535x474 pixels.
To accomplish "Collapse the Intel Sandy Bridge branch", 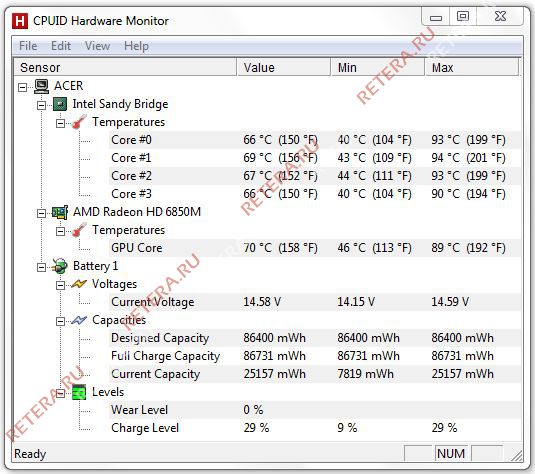I will [x=41, y=105].
